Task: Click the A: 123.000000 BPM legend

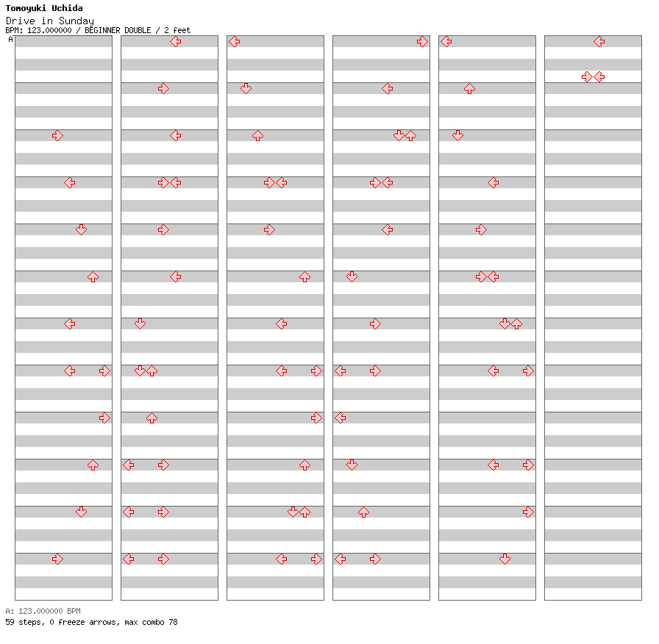Action: [x=43, y=611]
